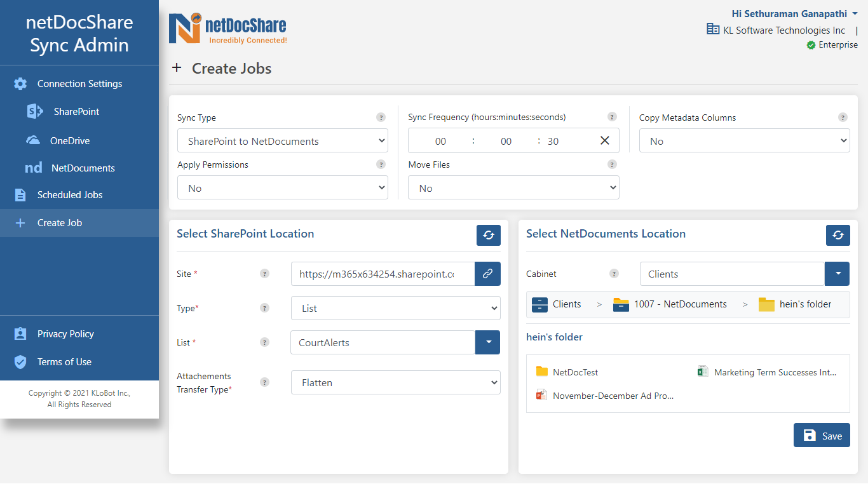Click the Privacy Policy badge icon
This screenshot has height=484, width=868.
pos(20,334)
